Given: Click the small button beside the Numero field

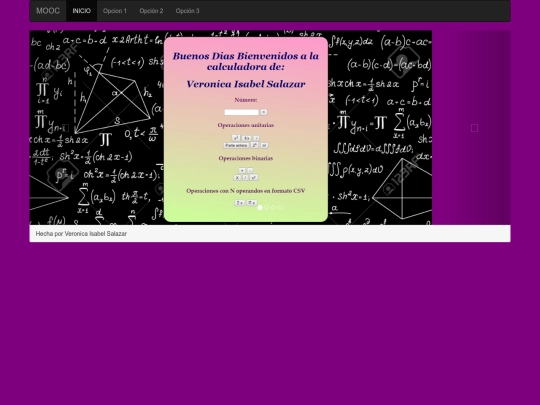Looking at the screenshot, I should coord(264,112).
